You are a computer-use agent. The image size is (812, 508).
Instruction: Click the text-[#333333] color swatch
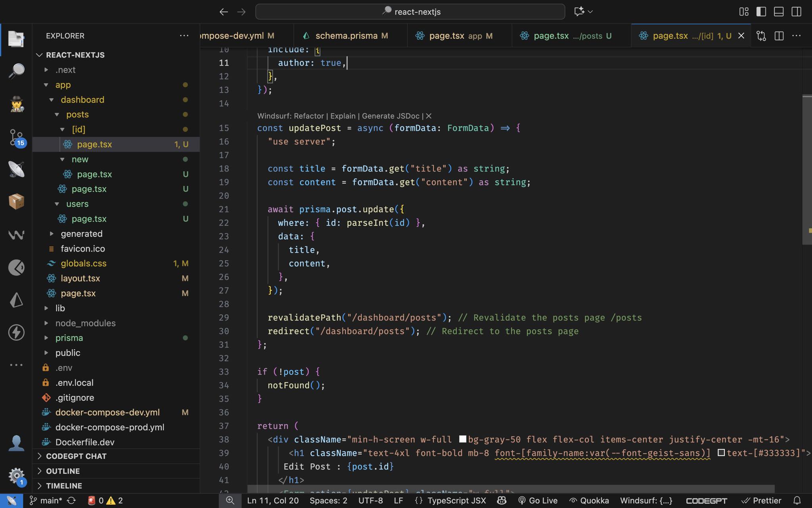pos(721,452)
